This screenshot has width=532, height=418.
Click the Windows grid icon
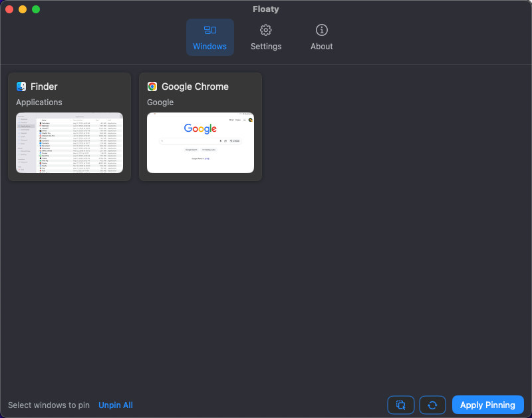pyautogui.click(x=210, y=30)
